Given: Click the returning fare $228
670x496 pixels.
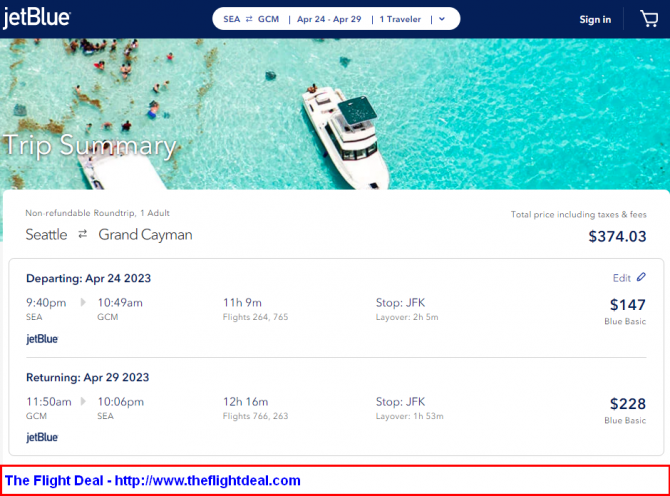Looking at the screenshot, I should (627, 404).
